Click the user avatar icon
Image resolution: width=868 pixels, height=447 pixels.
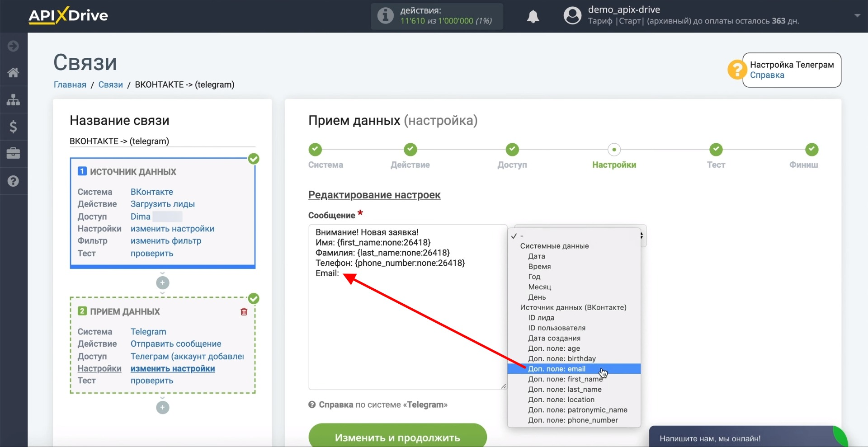tap(572, 15)
